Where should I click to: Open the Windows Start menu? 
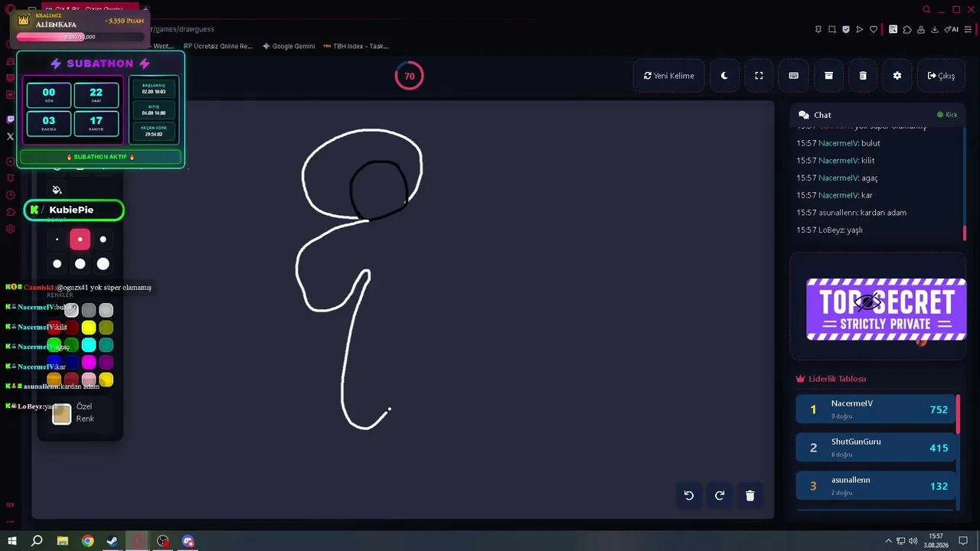point(12,541)
